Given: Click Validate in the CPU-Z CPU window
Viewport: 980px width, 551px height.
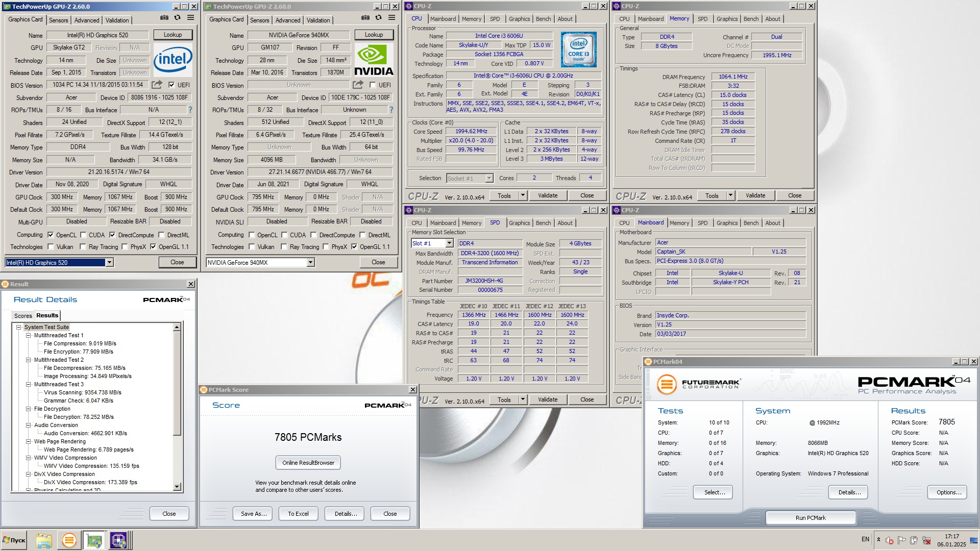Looking at the screenshot, I should pyautogui.click(x=548, y=195).
